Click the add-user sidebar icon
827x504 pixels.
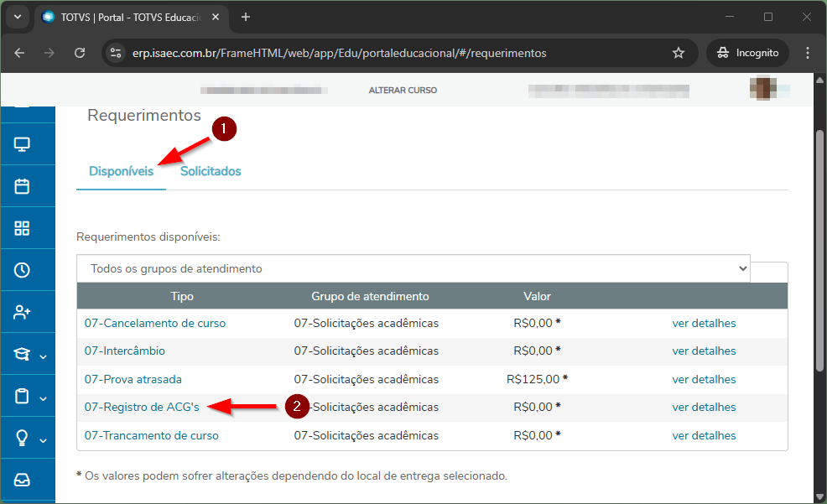23,312
